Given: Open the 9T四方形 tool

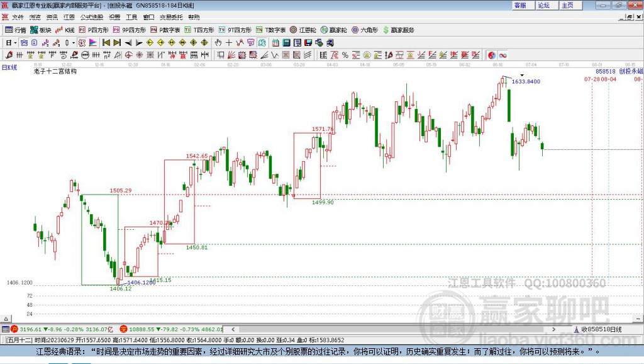Looking at the screenshot, I should (x=235, y=30).
